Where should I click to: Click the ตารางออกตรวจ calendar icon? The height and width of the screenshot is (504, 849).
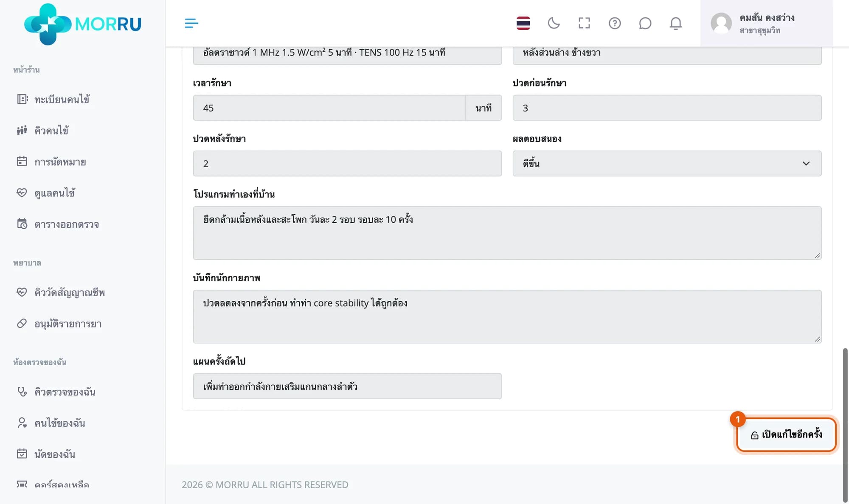click(x=22, y=224)
